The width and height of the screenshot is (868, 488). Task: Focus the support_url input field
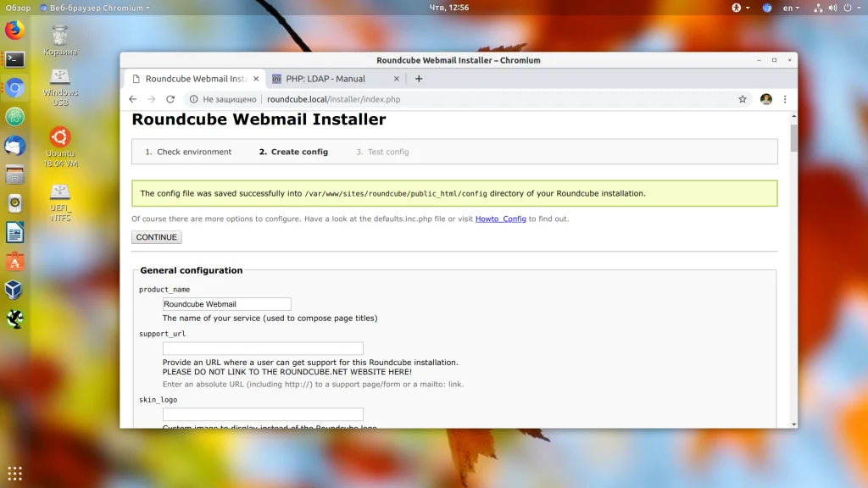(x=263, y=348)
